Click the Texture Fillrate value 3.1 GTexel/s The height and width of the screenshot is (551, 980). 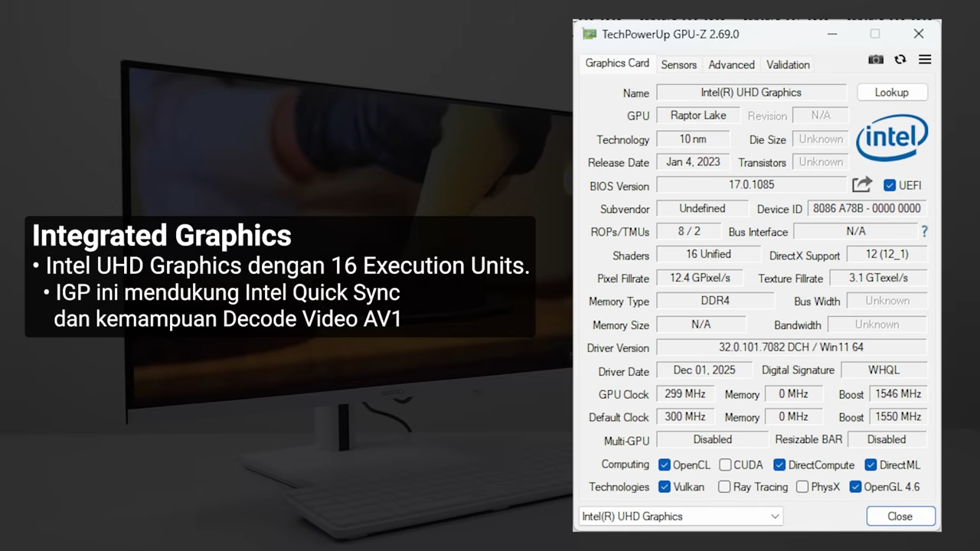(879, 278)
